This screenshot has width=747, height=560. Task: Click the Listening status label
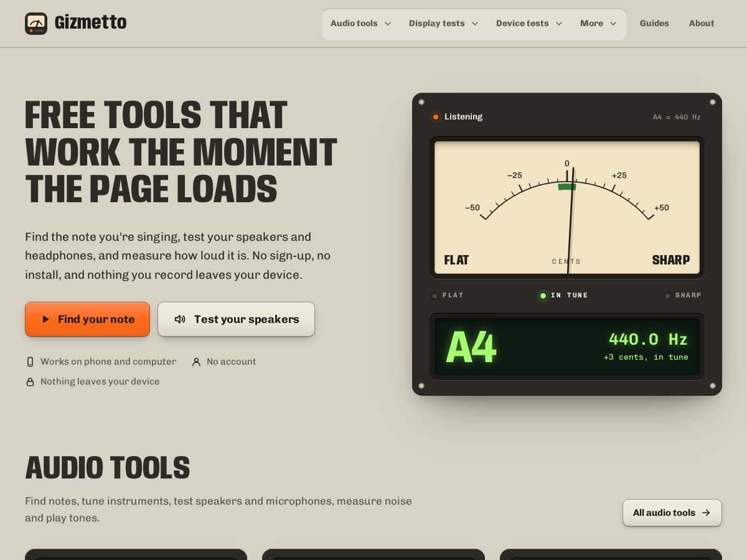coord(463,117)
